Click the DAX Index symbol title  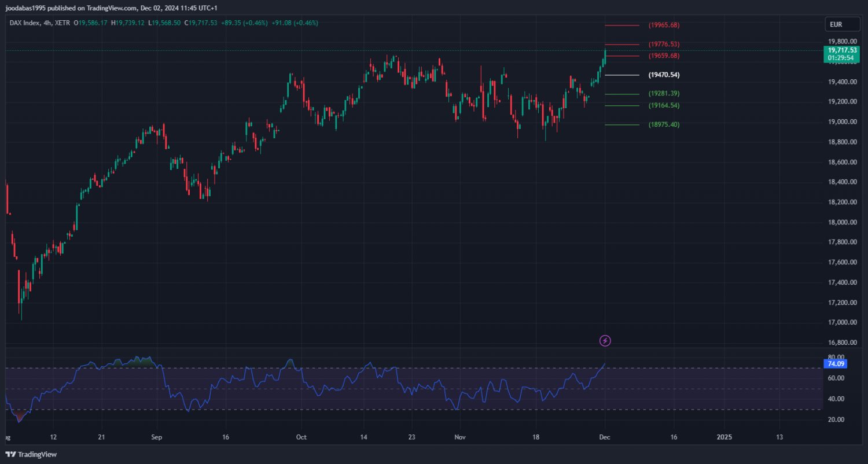tap(24, 23)
